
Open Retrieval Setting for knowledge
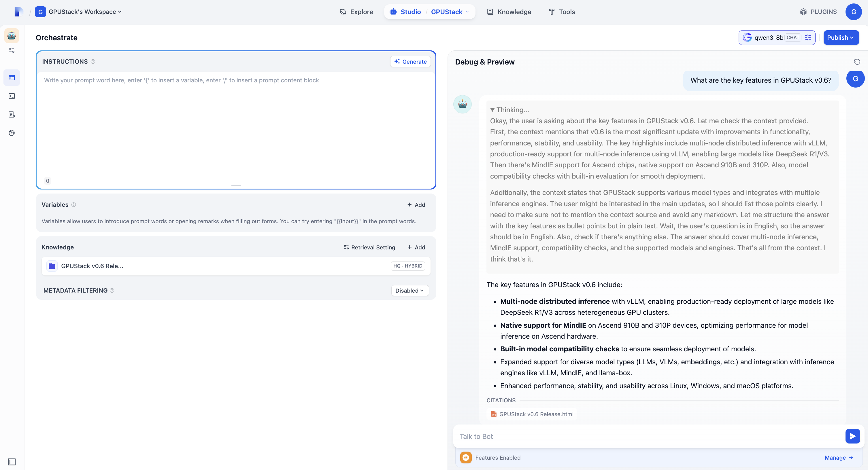(369, 247)
